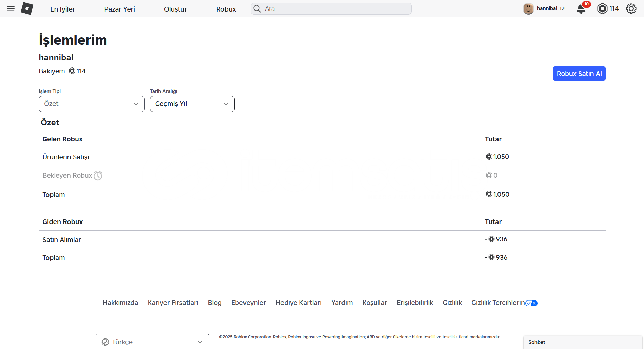Click 1.050 amount in Ürünlerin Satışı row
This screenshot has width=644, height=349.
(501, 157)
